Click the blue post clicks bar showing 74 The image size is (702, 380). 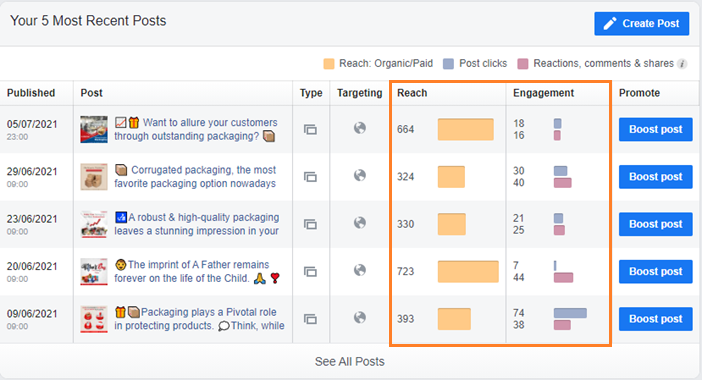(570, 313)
